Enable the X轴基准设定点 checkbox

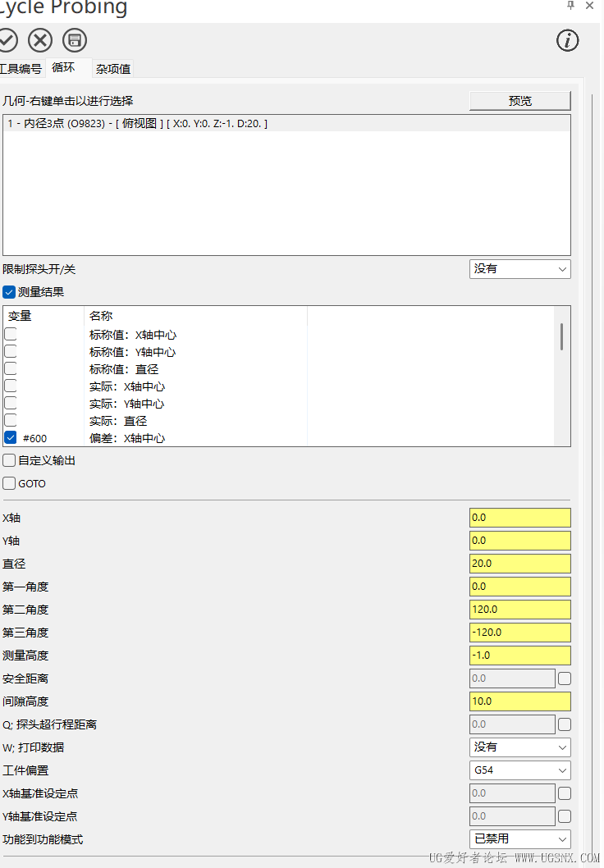click(565, 793)
